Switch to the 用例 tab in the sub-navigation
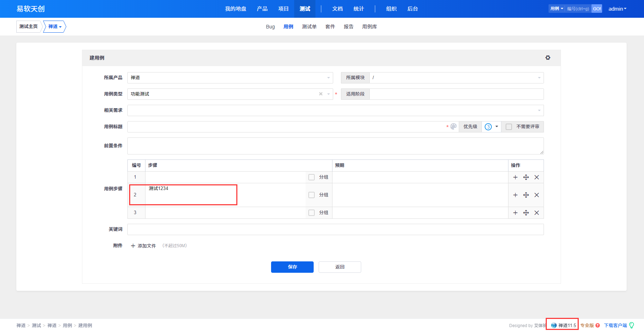Image resolution: width=644 pixels, height=331 pixels. click(x=288, y=27)
